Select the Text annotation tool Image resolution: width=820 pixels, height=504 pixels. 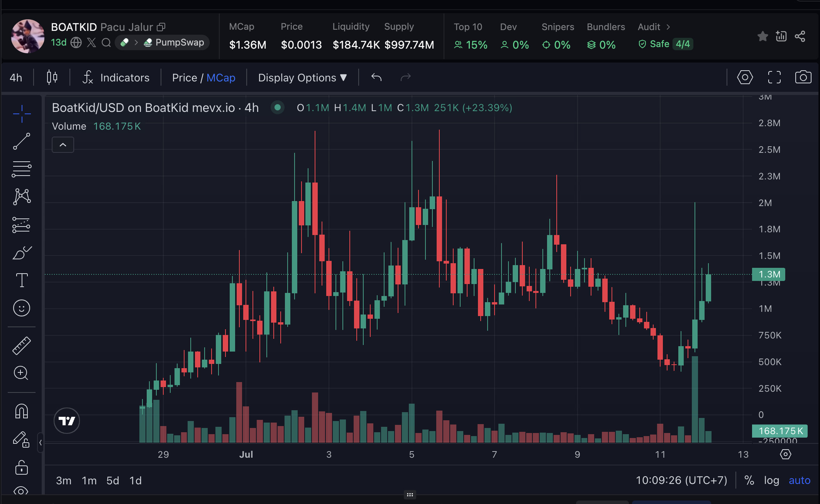[22, 280]
